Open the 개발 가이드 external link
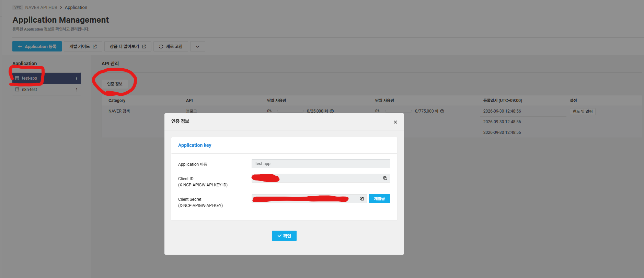 83,46
